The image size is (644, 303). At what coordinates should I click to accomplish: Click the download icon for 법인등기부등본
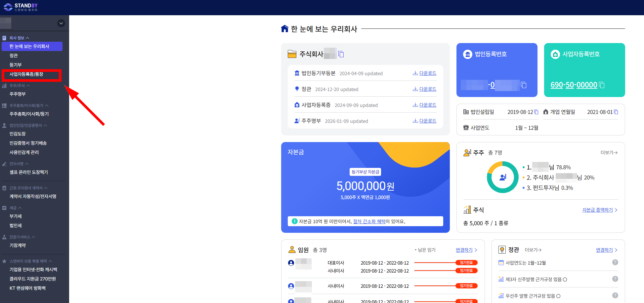point(415,73)
